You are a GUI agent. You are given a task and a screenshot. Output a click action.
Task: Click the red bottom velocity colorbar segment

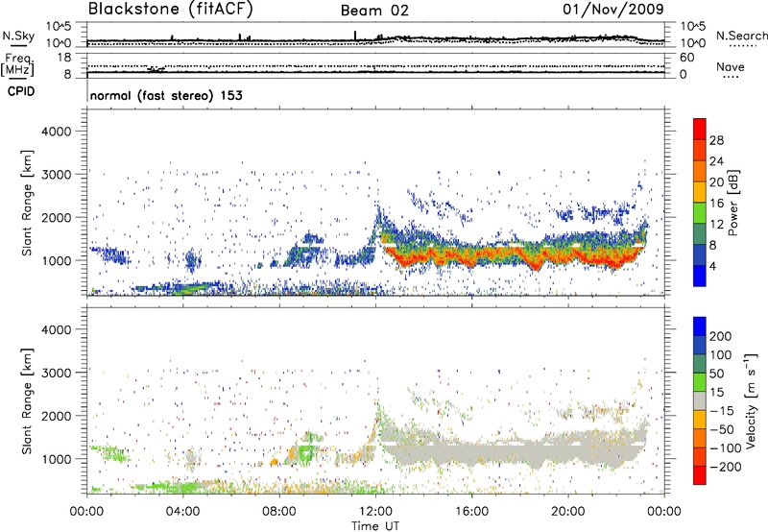click(x=700, y=475)
